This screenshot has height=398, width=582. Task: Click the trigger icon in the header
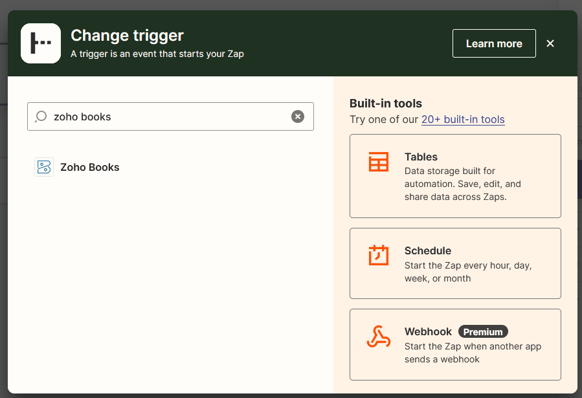tap(41, 43)
